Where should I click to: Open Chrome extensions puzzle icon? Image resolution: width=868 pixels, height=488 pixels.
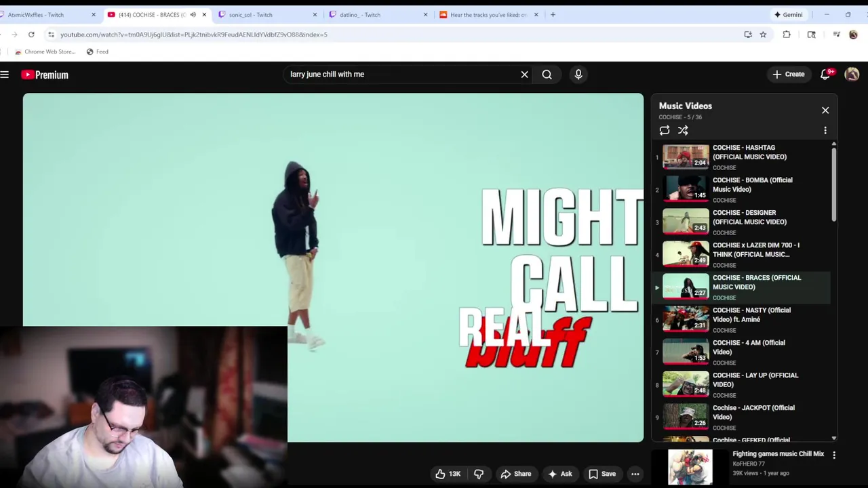(787, 35)
